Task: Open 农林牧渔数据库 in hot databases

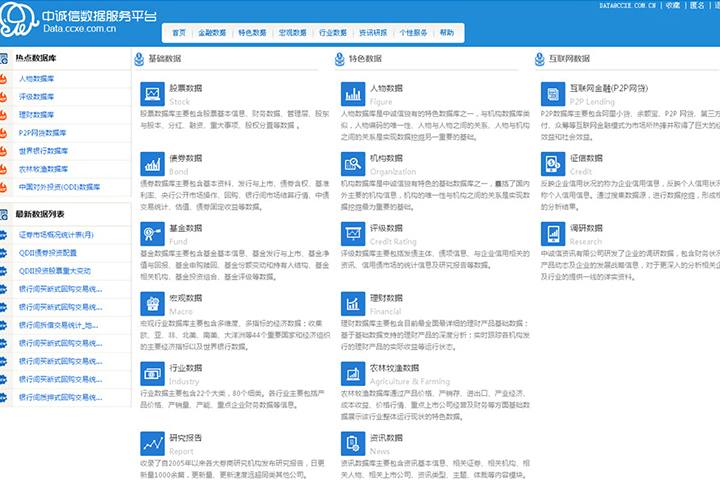Action: point(43,169)
